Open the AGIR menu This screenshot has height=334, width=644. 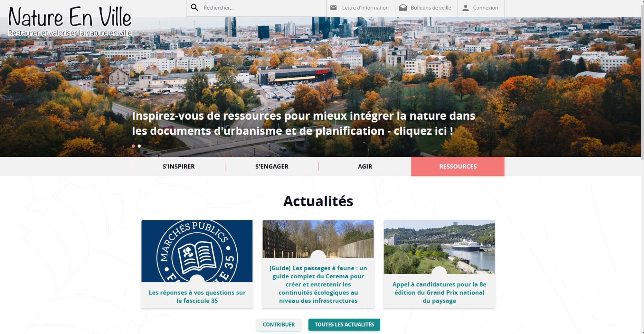pos(365,166)
